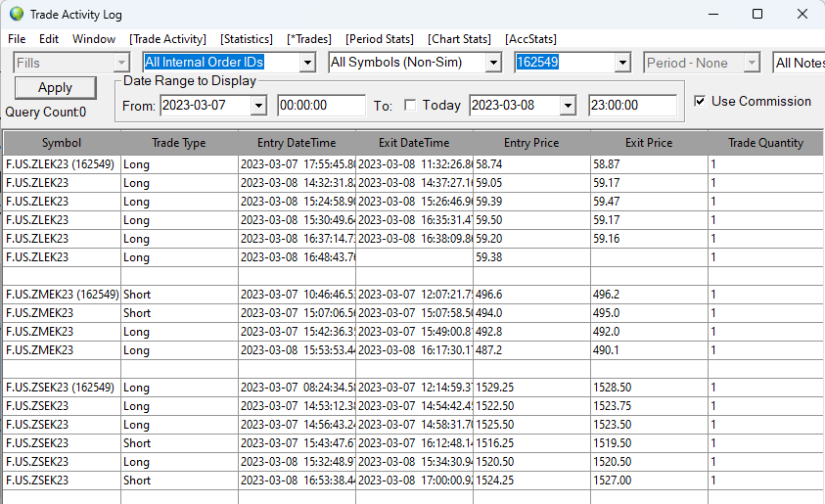Click exit time 2023-03-08 14:37:27
Image resolution: width=825 pixels, height=504 pixels.
tap(415, 183)
